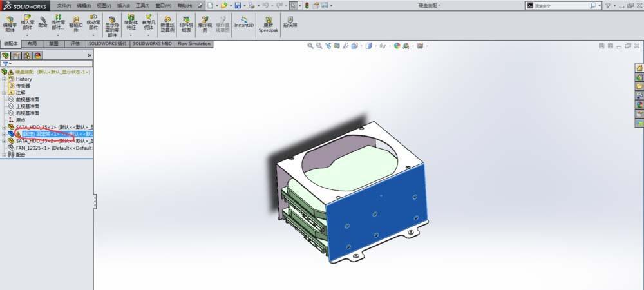Image resolution: width=644 pixels, height=290 pixels.
Task: Open the Display Style icon in view toolbar
Action: tap(369, 46)
